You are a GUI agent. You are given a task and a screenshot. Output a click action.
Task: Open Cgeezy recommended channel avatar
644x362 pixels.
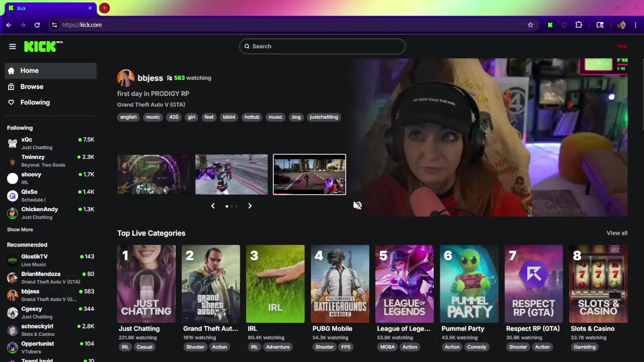click(13, 313)
